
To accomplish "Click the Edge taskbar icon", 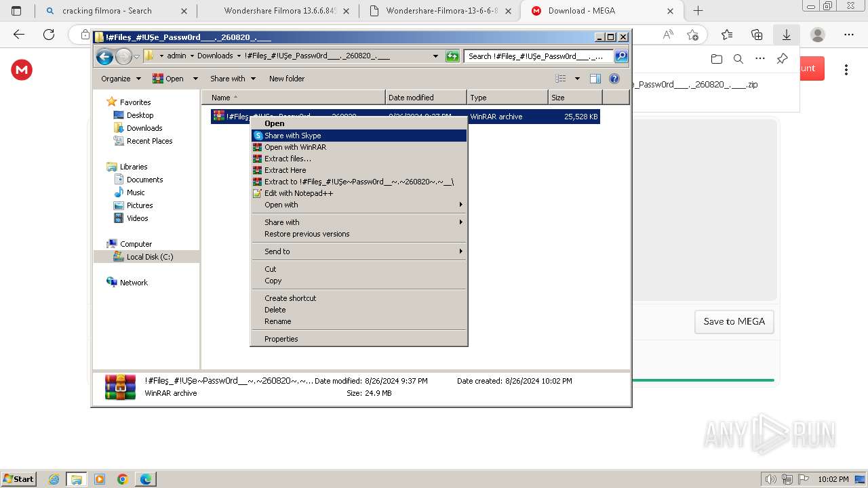I will click(x=145, y=479).
